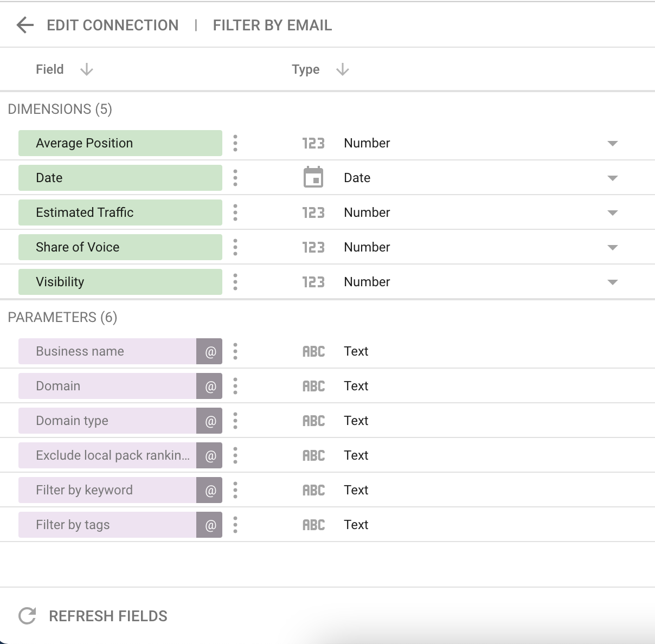Open the three-dot menu for Visibility

pyautogui.click(x=235, y=282)
